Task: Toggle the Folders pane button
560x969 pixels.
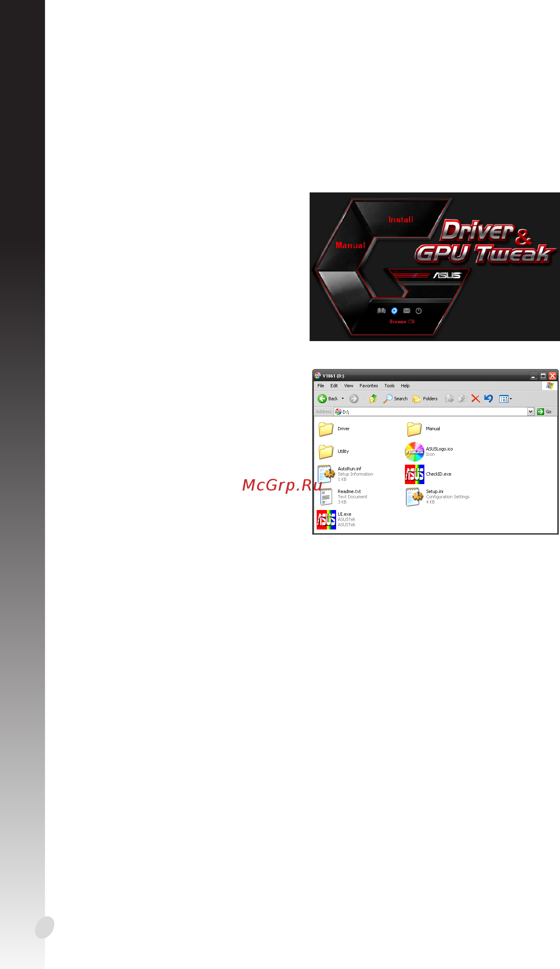Action: point(425,399)
